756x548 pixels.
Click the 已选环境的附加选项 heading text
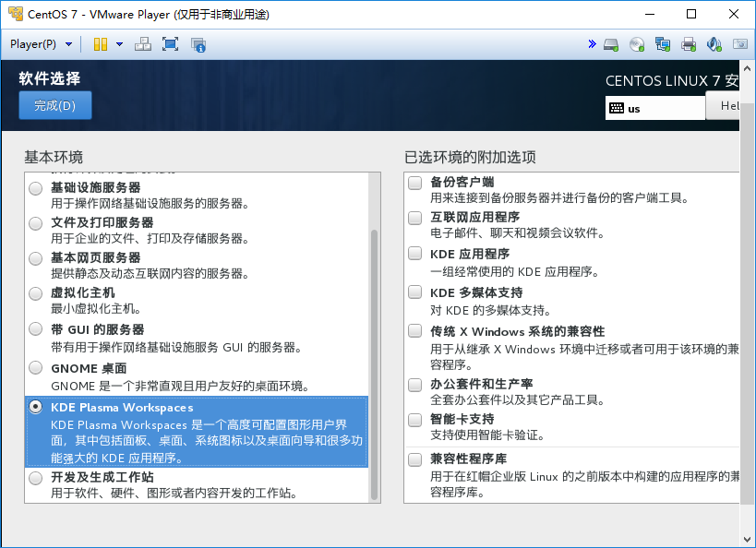coord(470,157)
